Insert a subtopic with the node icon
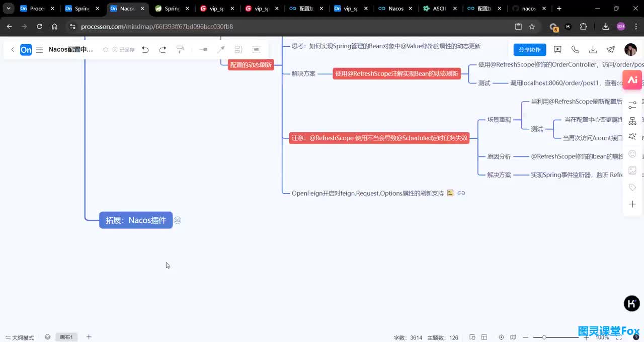Viewport: 644px width, 342px height. [203, 50]
